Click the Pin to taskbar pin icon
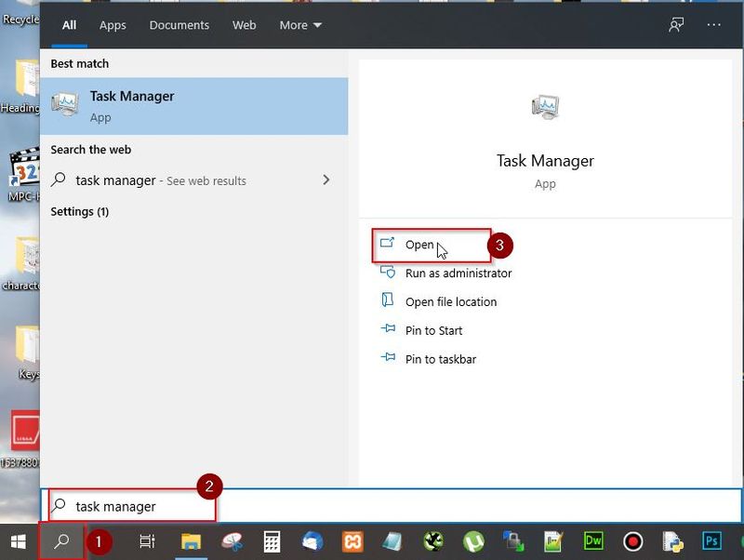This screenshot has height=560, width=744. tap(388, 357)
